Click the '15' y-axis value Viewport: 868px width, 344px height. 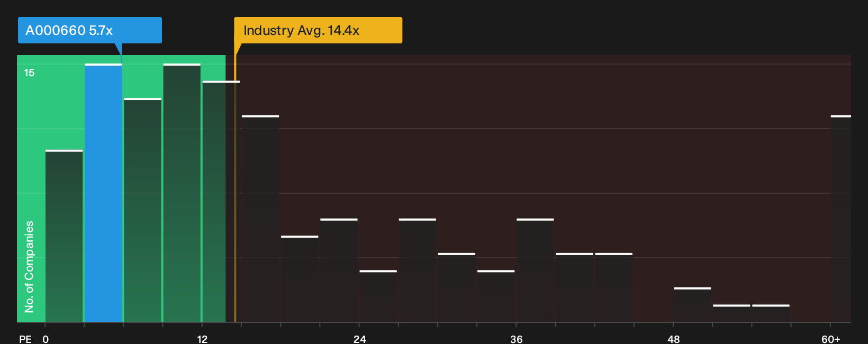(x=29, y=73)
